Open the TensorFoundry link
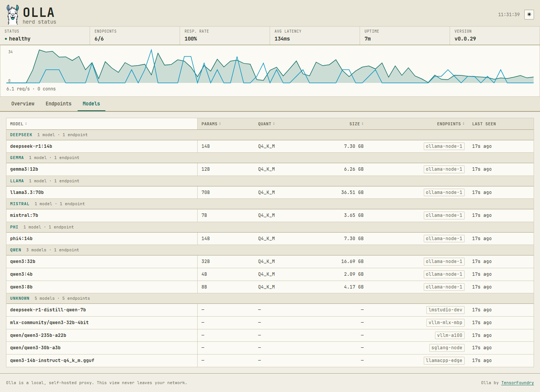Viewport: 540px width, 392px height. point(517,383)
